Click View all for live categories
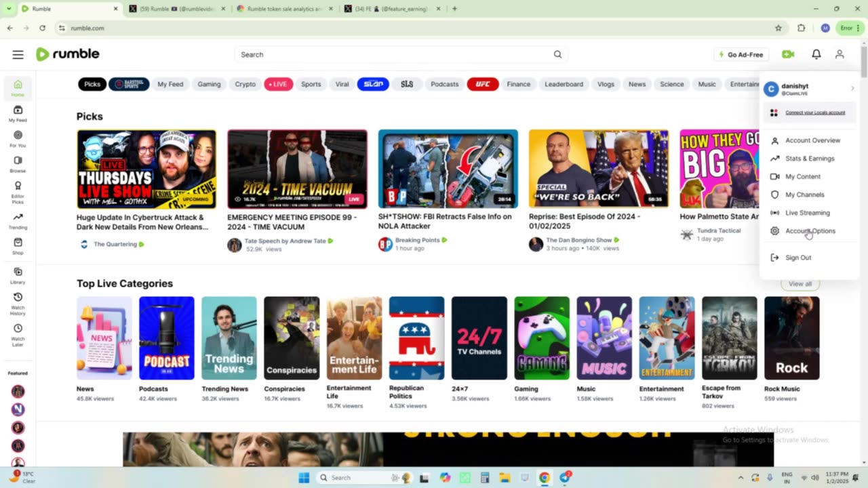Image resolution: width=868 pixels, height=488 pixels. (800, 283)
